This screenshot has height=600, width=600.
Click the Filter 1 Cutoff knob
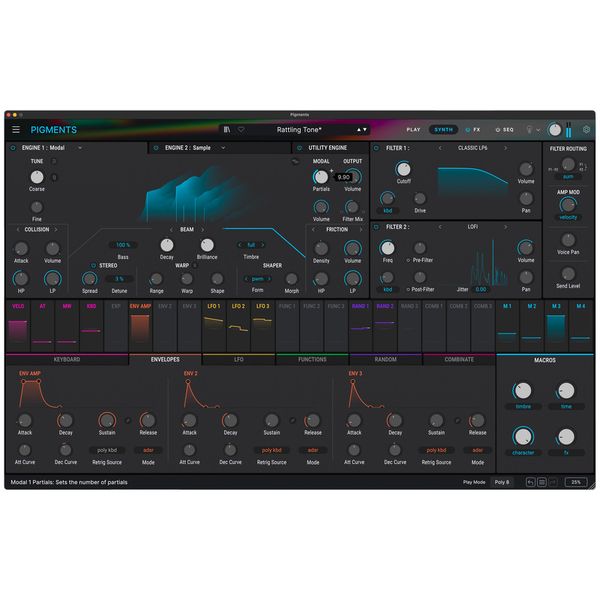[x=403, y=169]
